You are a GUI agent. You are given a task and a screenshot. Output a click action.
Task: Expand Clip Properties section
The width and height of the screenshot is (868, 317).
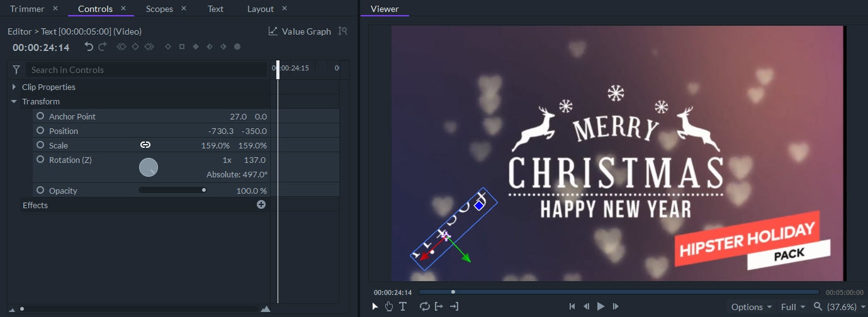point(14,87)
